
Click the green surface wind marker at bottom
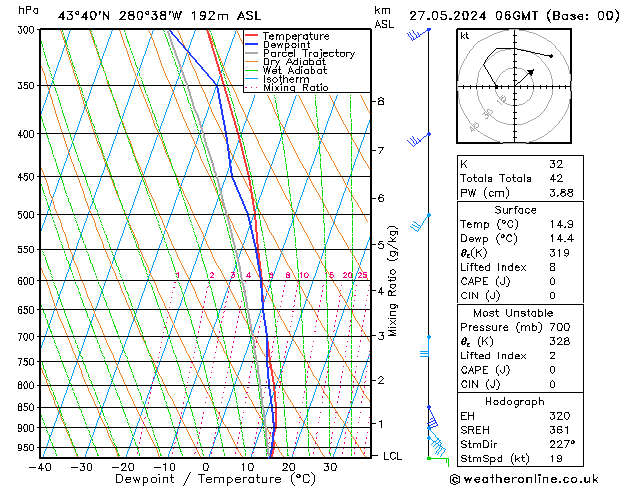[x=438, y=458]
